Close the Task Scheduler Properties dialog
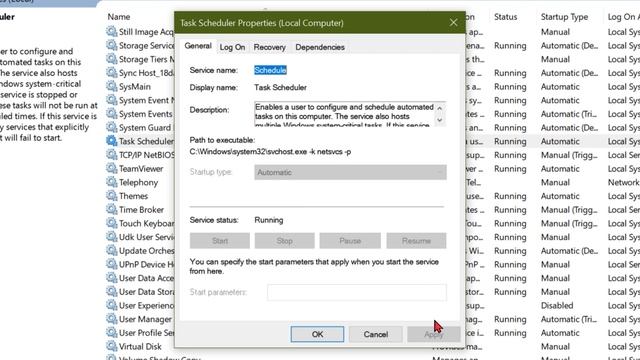 point(453,22)
